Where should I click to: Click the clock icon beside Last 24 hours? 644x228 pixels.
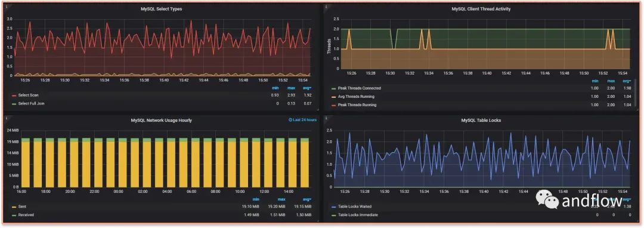pyautogui.click(x=290, y=120)
